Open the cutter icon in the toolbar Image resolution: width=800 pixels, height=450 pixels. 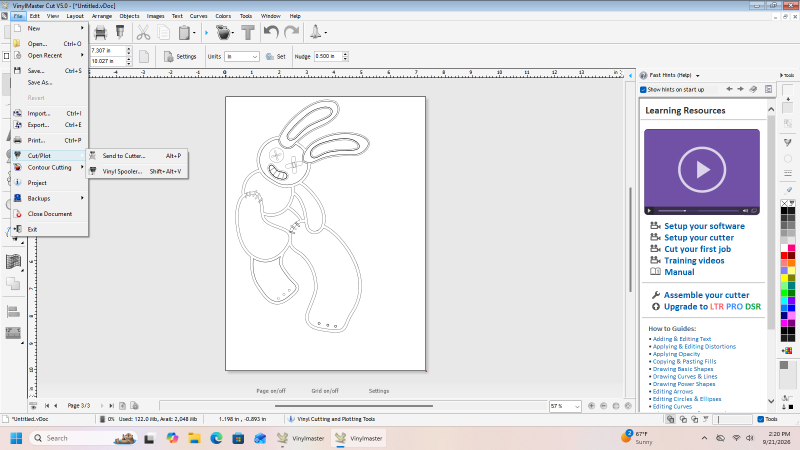[223, 33]
